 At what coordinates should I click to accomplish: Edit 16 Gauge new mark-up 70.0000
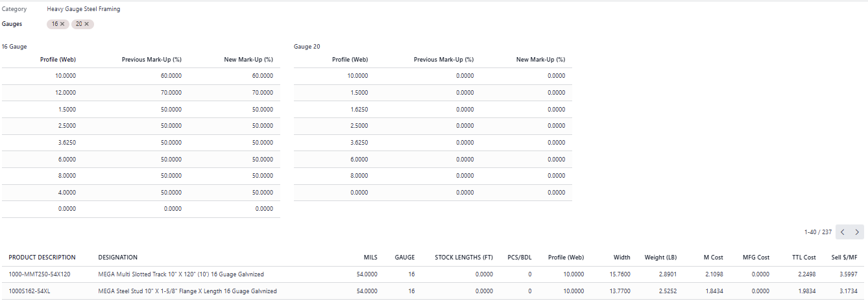point(263,93)
